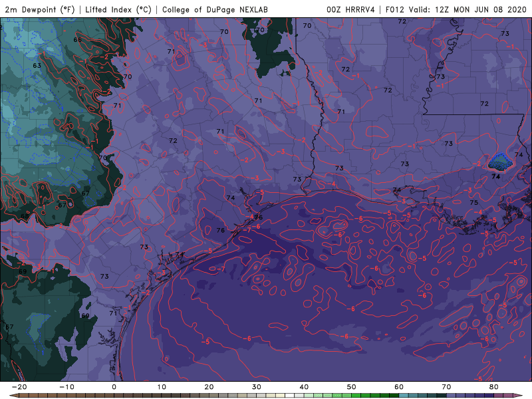
Task: Click the "68" dewpoint value on the map
Action: [25, 216]
